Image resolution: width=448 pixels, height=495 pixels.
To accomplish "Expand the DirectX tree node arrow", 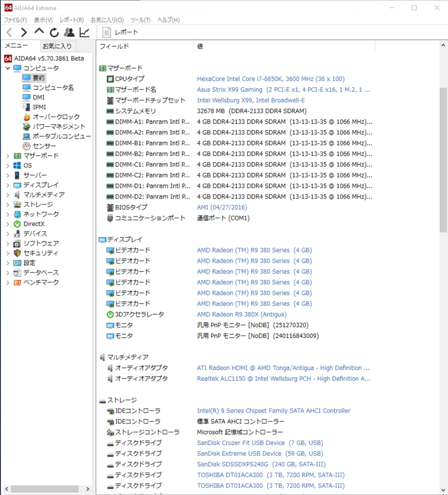I will [x=8, y=224].
